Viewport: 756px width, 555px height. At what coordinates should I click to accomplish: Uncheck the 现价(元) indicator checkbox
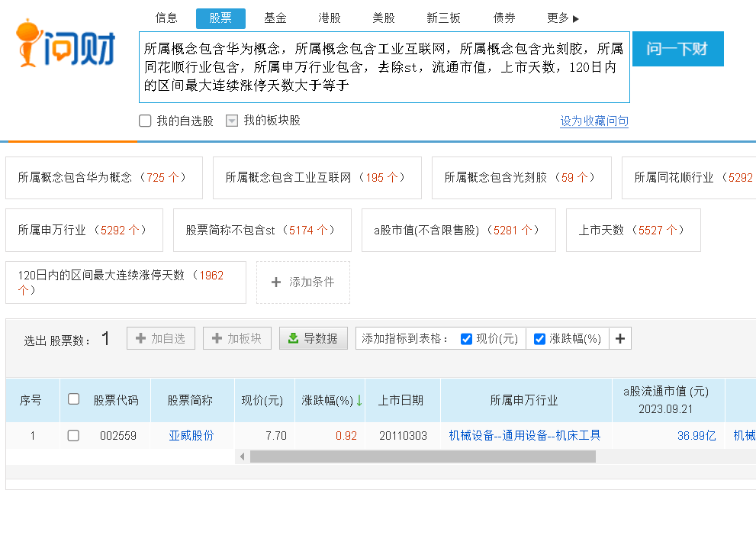(x=466, y=339)
